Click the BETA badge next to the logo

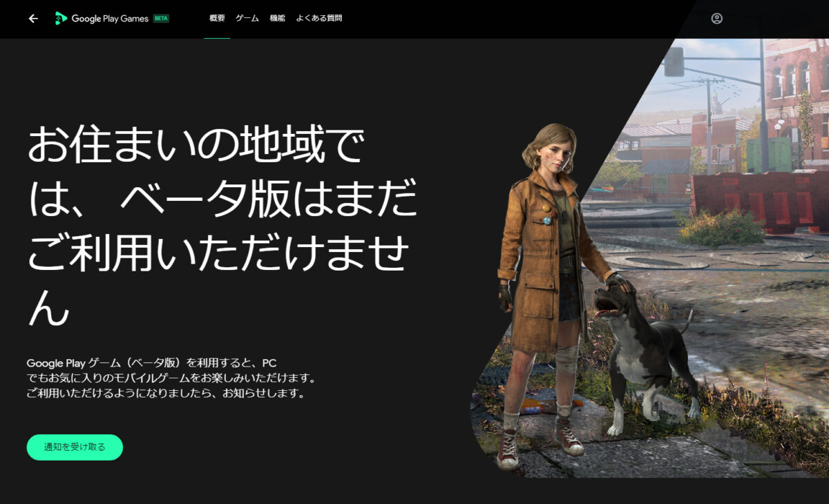(x=161, y=19)
